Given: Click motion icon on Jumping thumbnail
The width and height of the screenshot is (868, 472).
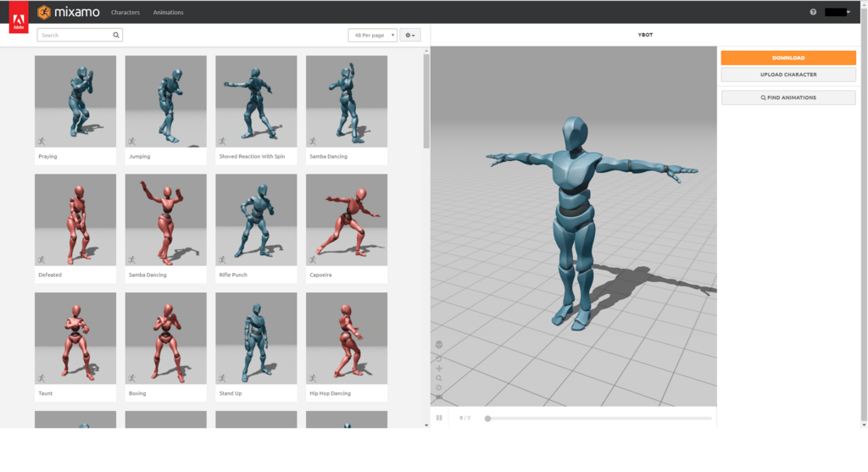Looking at the screenshot, I should 131,142.
